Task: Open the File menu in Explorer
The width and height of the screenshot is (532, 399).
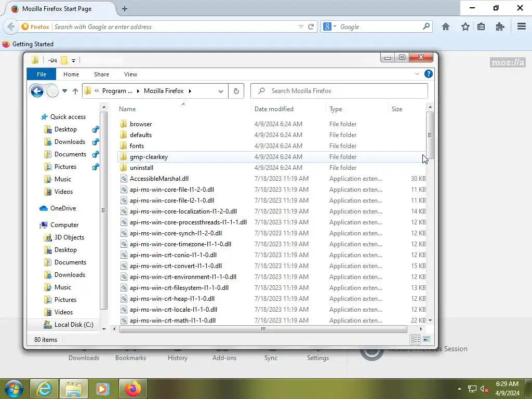Action: pos(42,74)
